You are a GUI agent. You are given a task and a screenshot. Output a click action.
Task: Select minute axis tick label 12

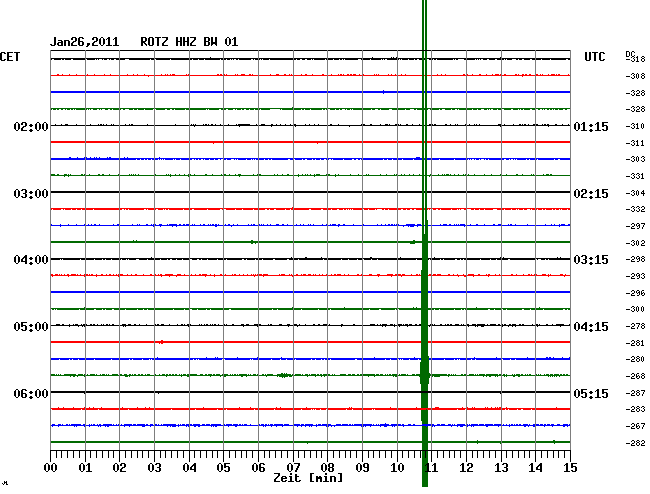tap(466, 468)
